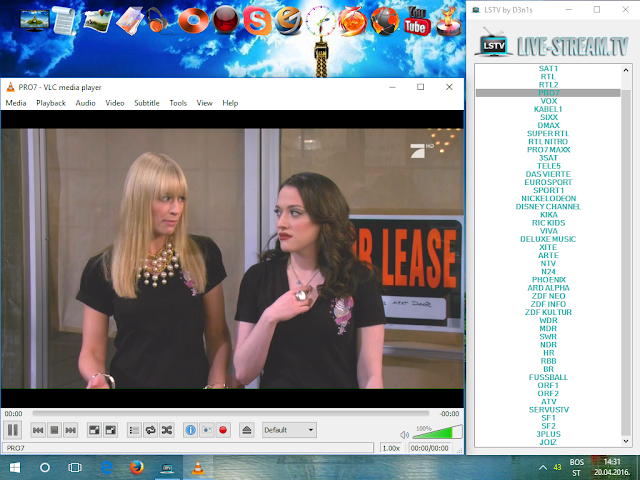
Task: Select the FUSSBALL channel
Action: pos(548,377)
